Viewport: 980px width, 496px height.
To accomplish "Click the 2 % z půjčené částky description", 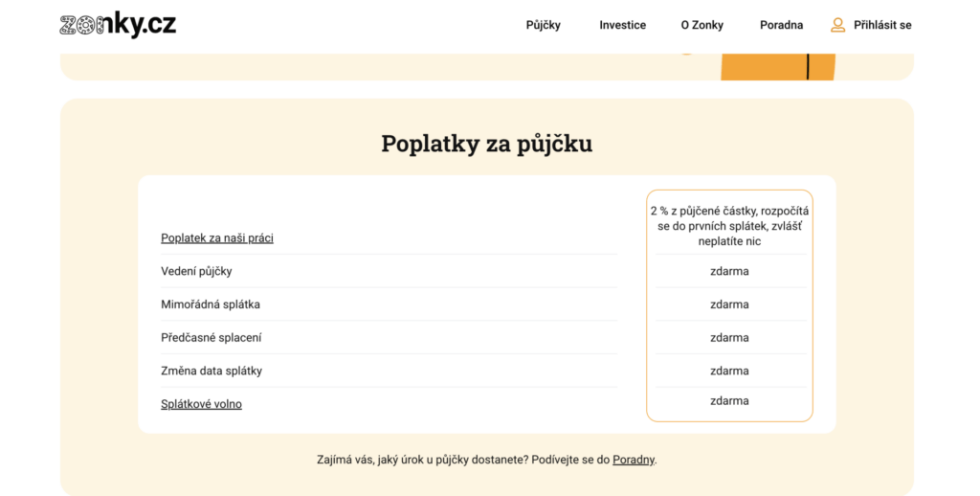I will click(729, 226).
